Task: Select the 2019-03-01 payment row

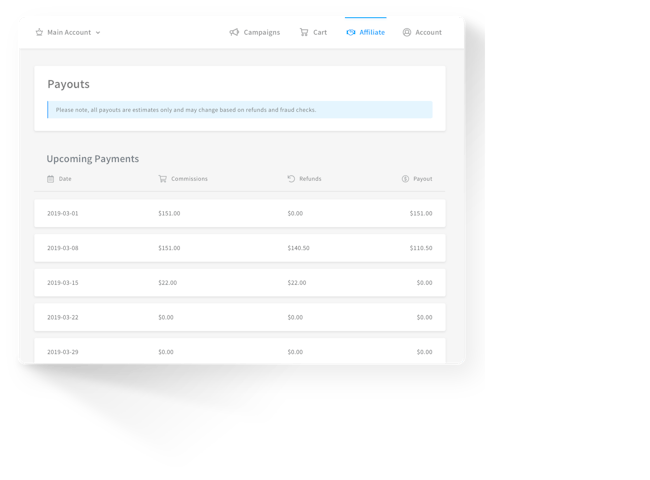Action: 239,213
